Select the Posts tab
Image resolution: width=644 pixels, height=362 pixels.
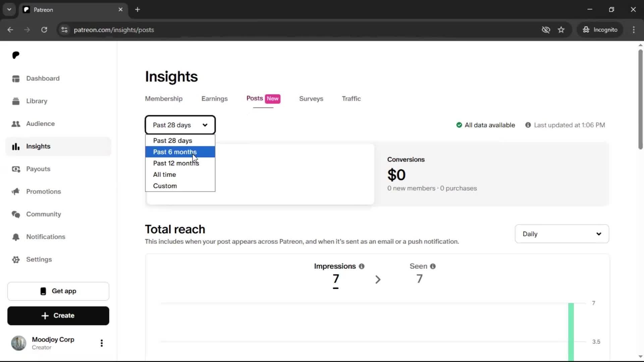tap(255, 99)
